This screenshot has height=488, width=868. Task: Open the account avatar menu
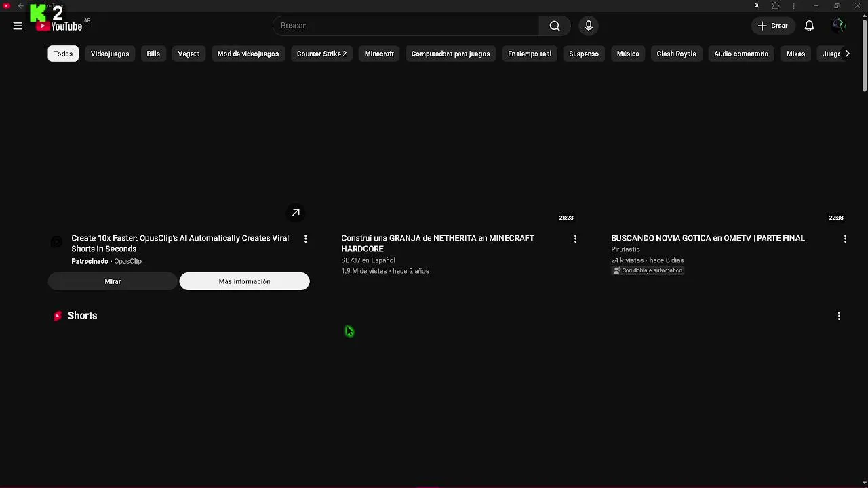(839, 26)
